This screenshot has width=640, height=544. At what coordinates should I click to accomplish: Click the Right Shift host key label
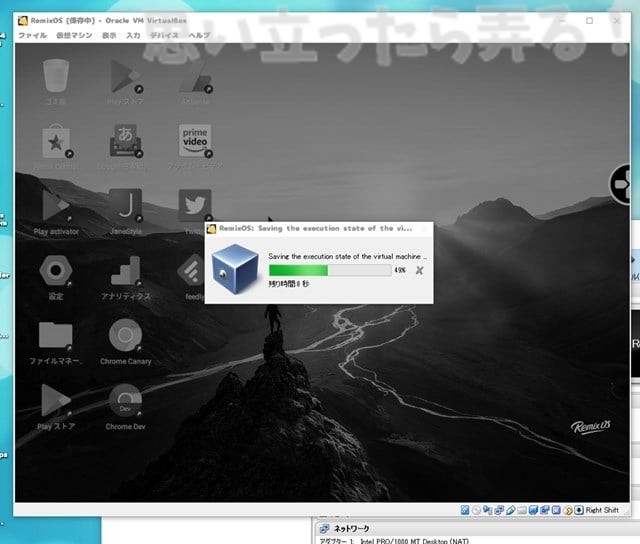pyautogui.click(x=602, y=510)
